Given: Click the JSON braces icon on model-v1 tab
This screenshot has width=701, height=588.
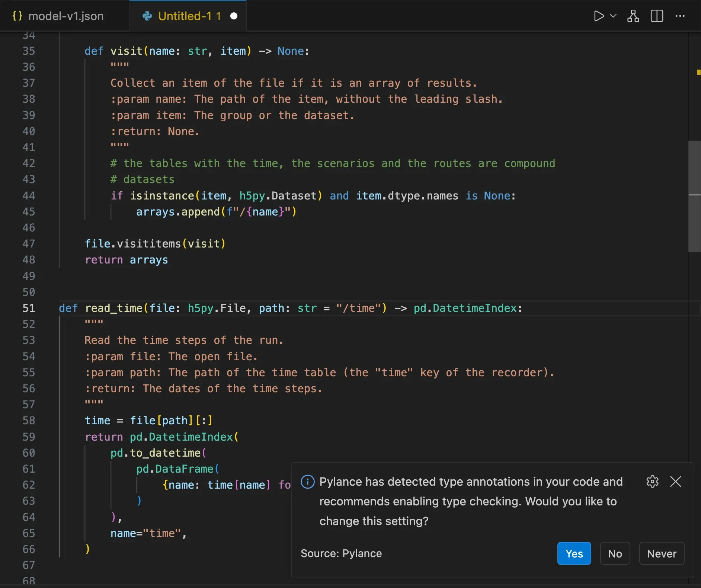Looking at the screenshot, I should point(17,16).
